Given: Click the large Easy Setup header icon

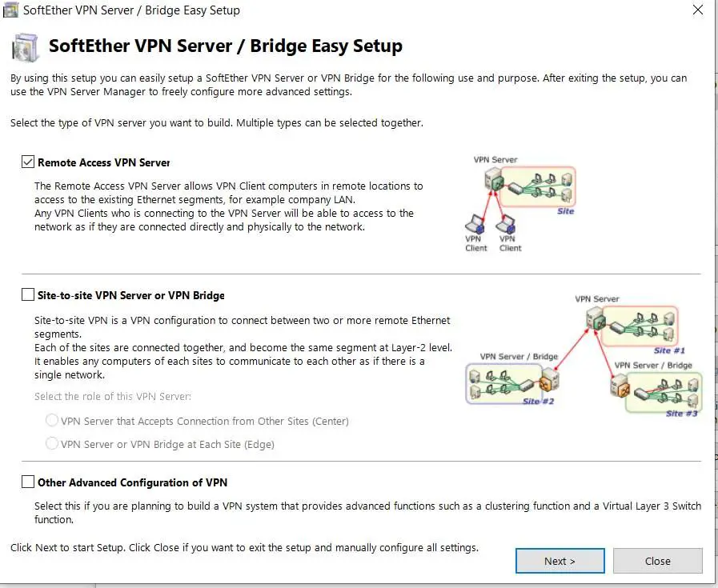Looking at the screenshot, I should click(x=24, y=48).
